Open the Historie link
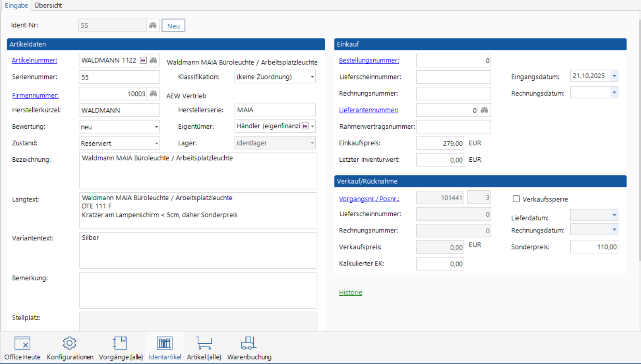641x364 pixels. tap(350, 292)
